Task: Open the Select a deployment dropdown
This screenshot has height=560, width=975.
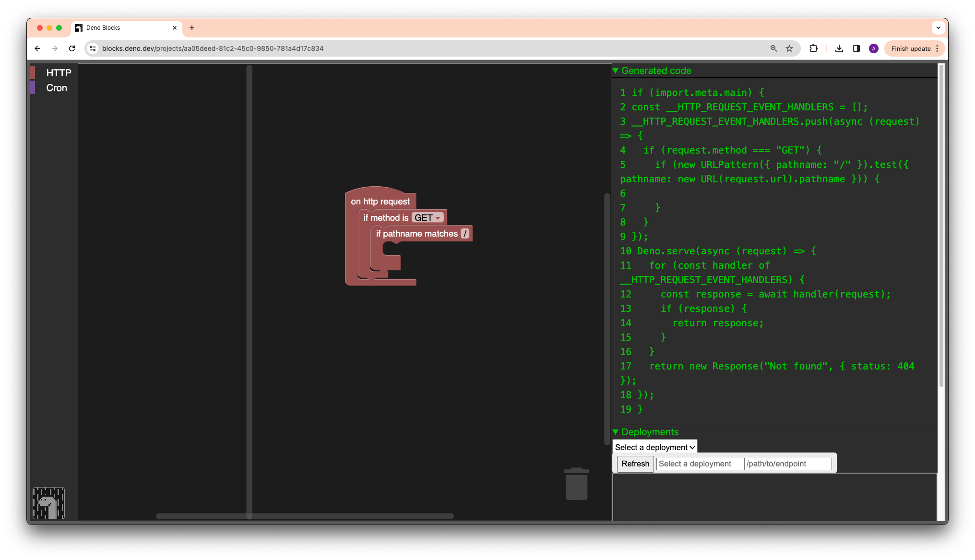Action: point(654,447)
